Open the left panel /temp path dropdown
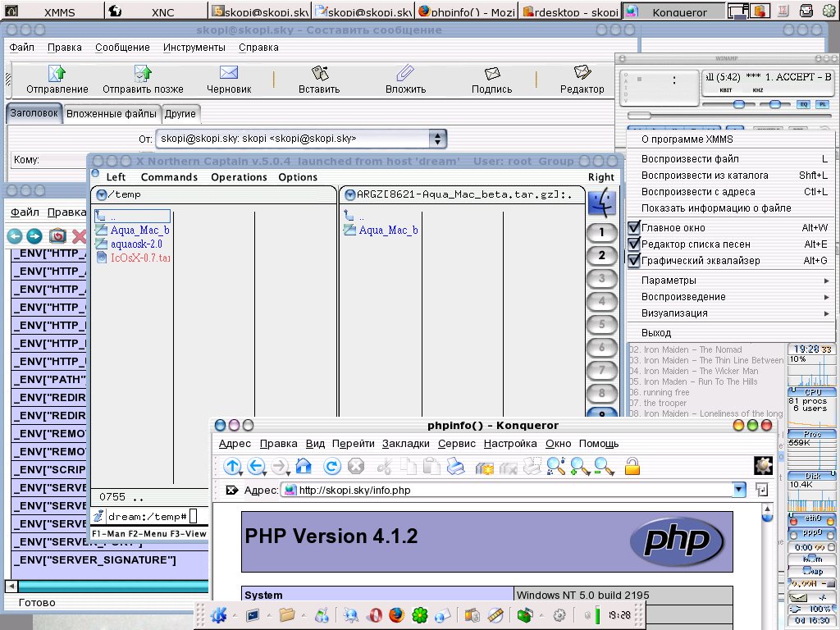Image resolution: width=840 pixels, height=630 pixels. [x=101, y=195]
